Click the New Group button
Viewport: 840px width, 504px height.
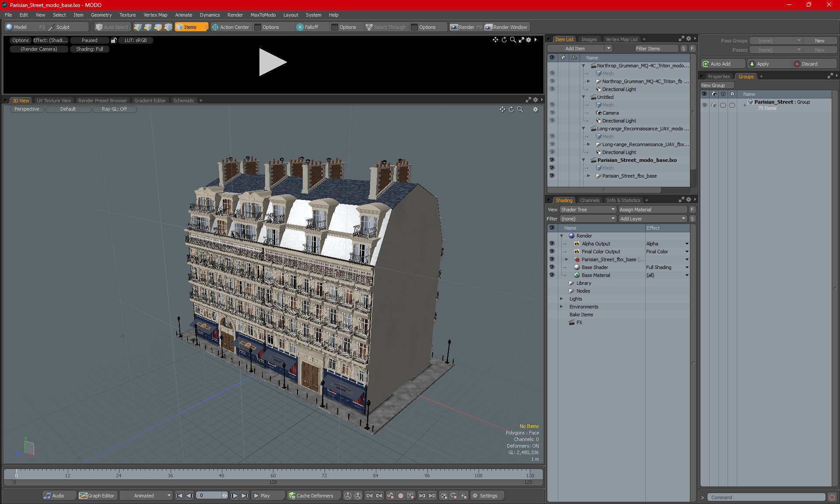coord(717,85)
